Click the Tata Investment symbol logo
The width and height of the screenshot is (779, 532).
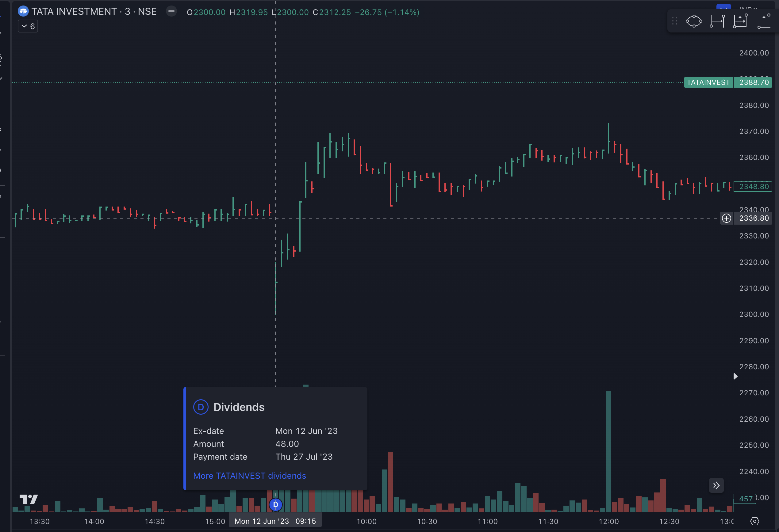click(23, 11)
